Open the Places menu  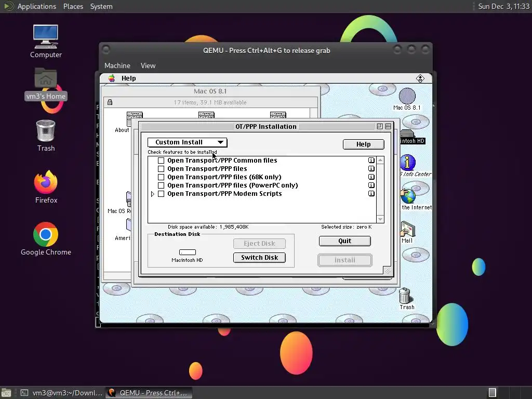click(x=73, y=6)
